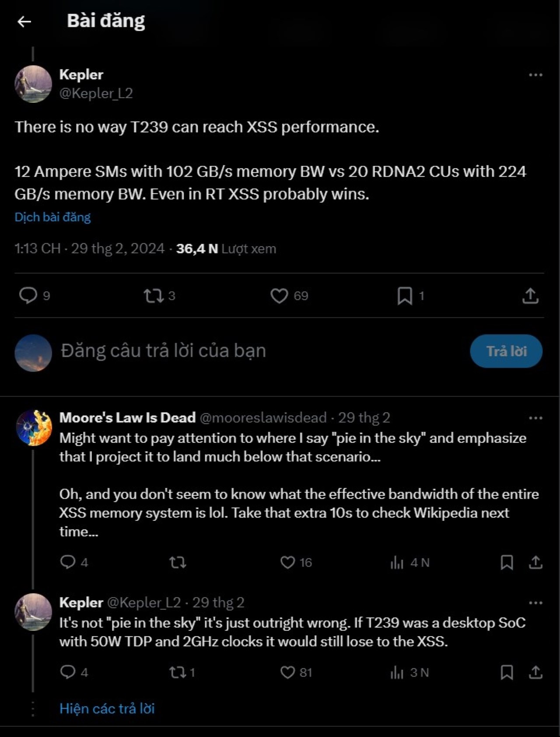Click 'Dịch bài đăng' translate link
This screenshot has height=737, width=560.
52,217
